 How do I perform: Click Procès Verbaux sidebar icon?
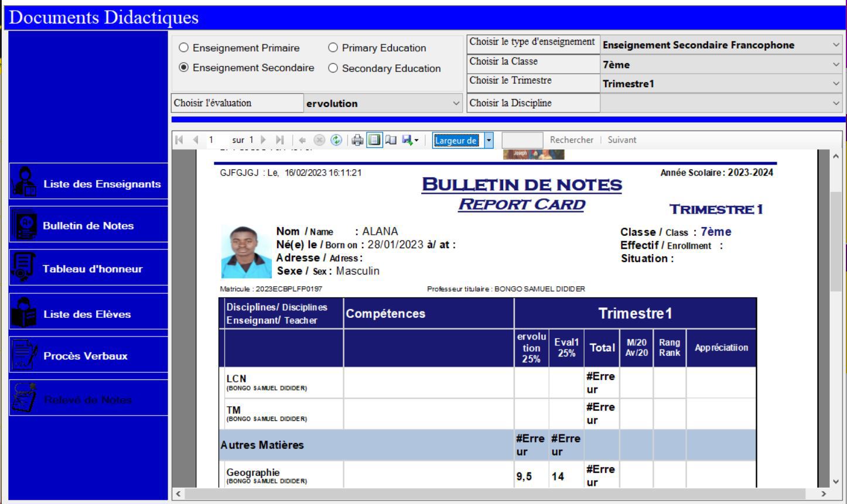point(25,355)
